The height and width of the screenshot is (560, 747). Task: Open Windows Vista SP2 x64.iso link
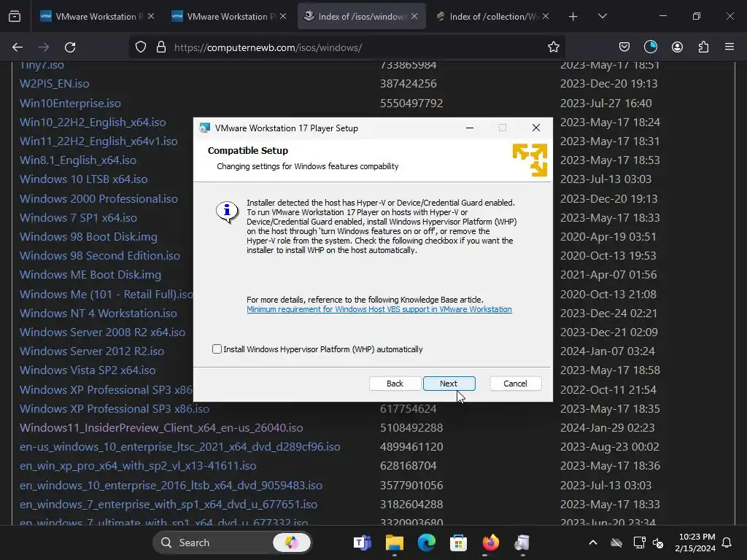88,370
